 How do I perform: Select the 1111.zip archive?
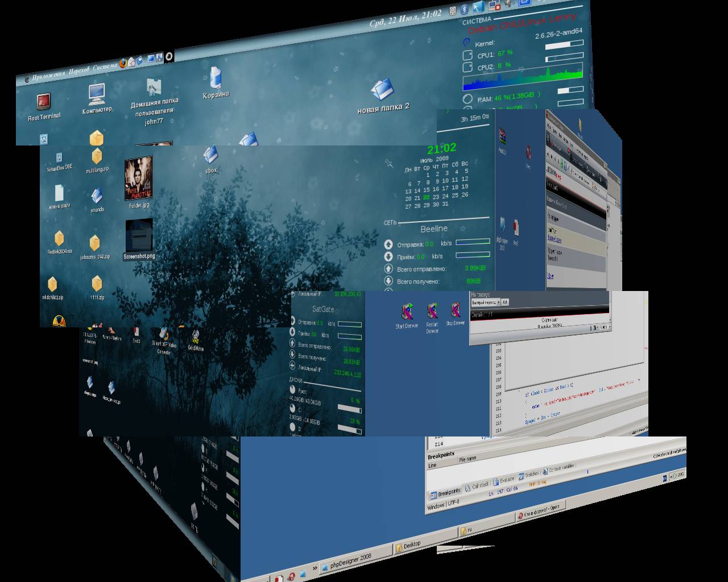(97, 288)
